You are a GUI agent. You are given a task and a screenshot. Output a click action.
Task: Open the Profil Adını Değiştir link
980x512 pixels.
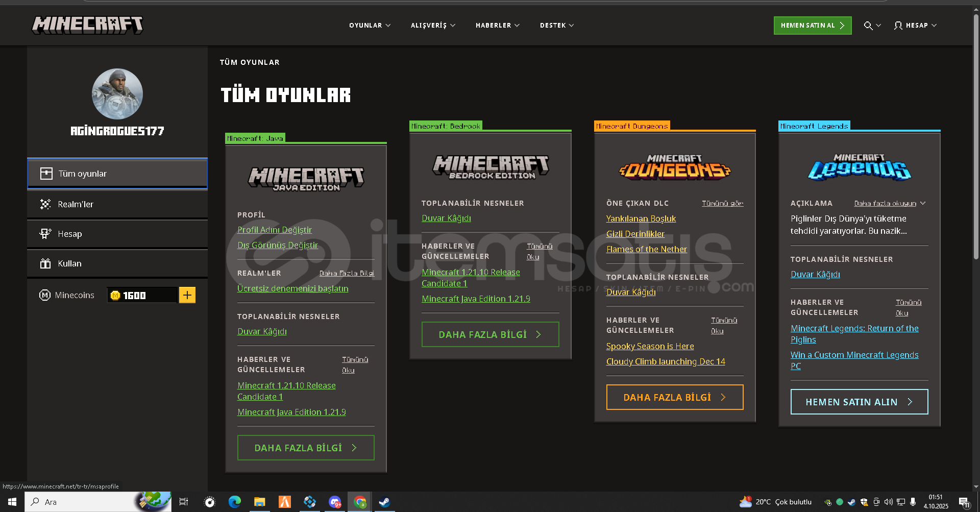[x=275, y=230]
